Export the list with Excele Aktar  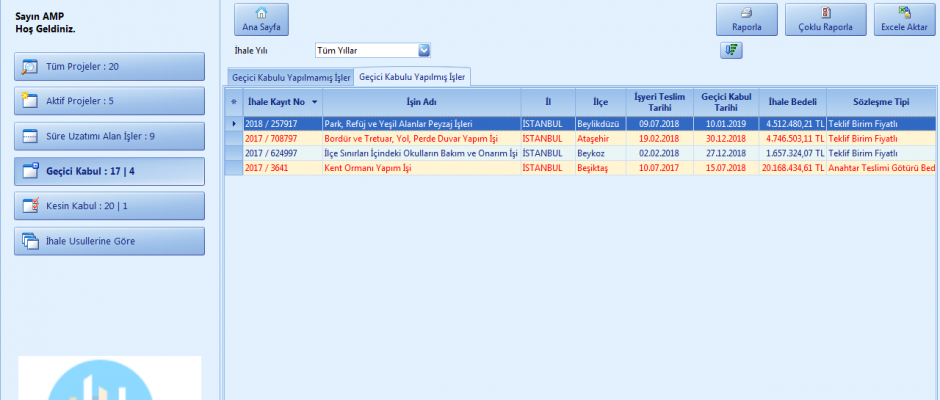[904, 20]
